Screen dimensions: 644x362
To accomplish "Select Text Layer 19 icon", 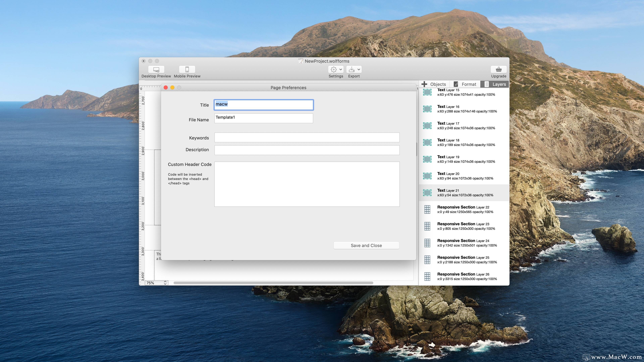I will click(x=427, y=159).
